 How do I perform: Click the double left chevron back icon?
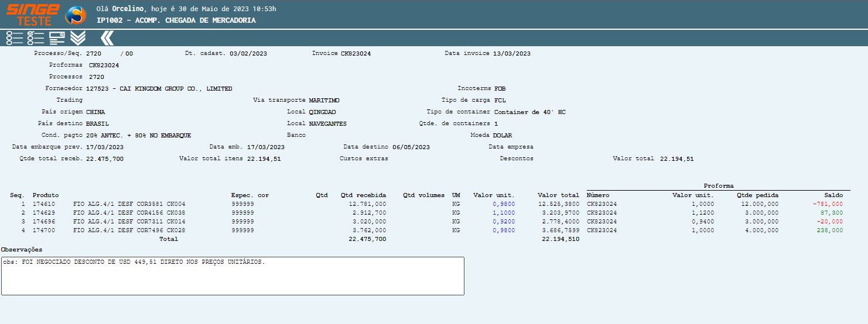click(x=107, y=38)
